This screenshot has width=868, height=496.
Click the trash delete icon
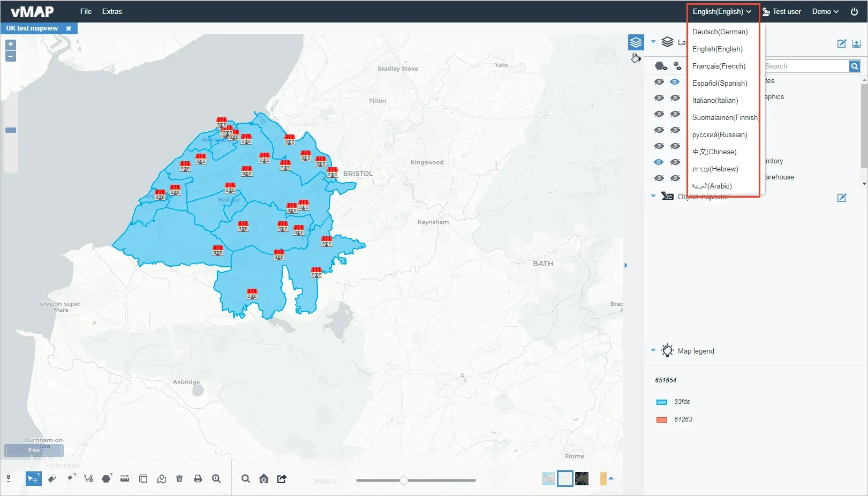pyautogui.click(x=179, y=479)
